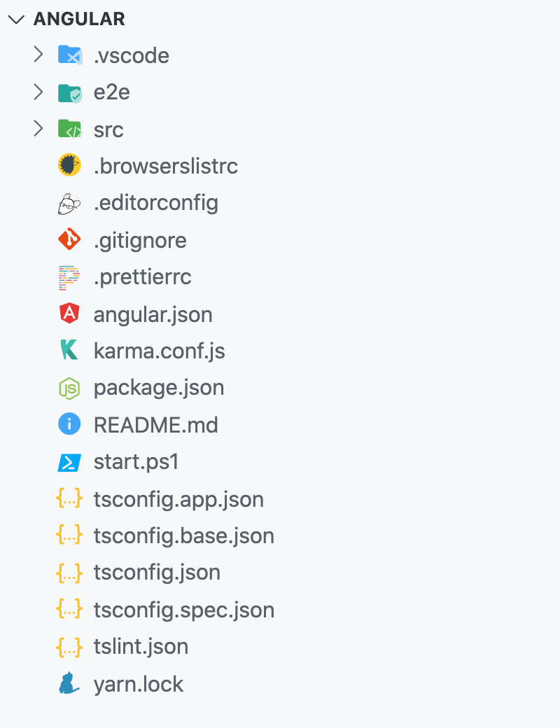
Task: Select the Prettier icon next to .prettierrc
Action: coord(69,276)
